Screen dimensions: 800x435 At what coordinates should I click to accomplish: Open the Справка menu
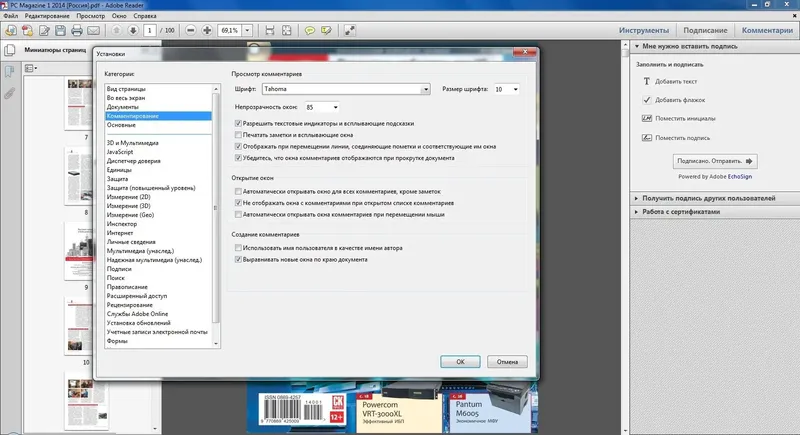(145, 16)
